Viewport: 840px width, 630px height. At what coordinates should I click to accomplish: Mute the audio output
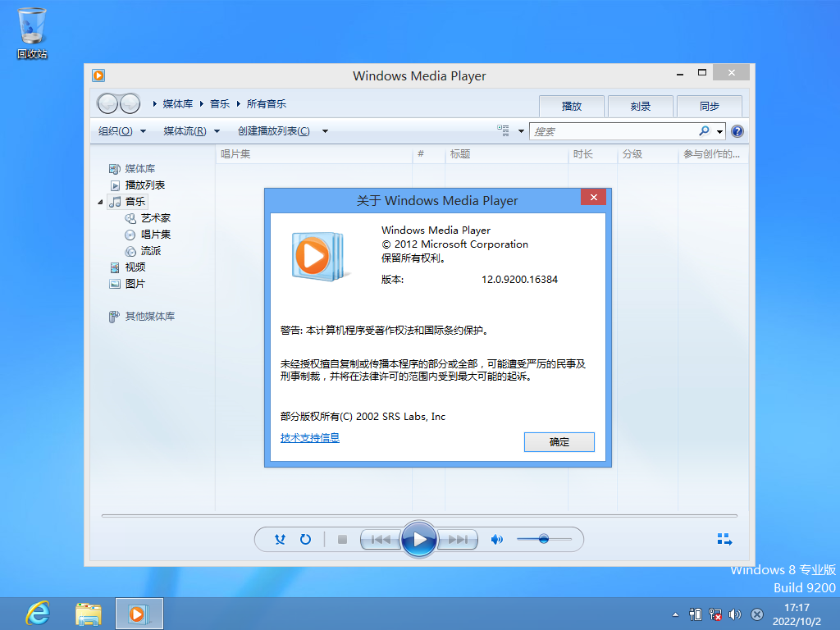(496, 539)
